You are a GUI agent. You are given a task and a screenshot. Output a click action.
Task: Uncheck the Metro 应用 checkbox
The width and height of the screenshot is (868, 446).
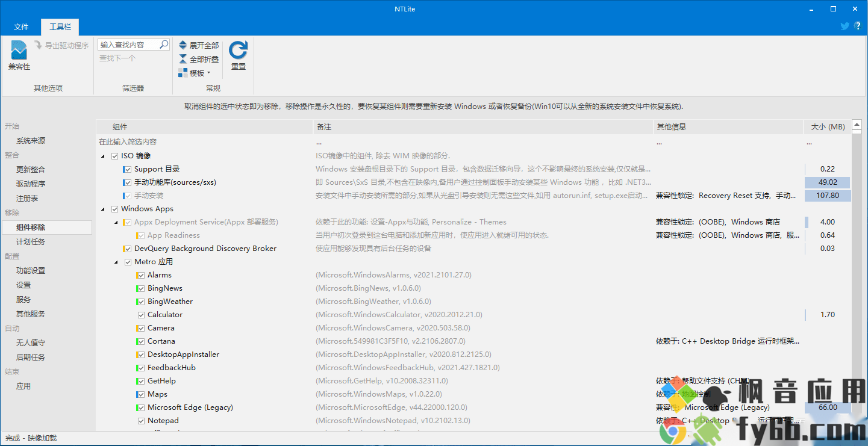click(x=128, y=262)
